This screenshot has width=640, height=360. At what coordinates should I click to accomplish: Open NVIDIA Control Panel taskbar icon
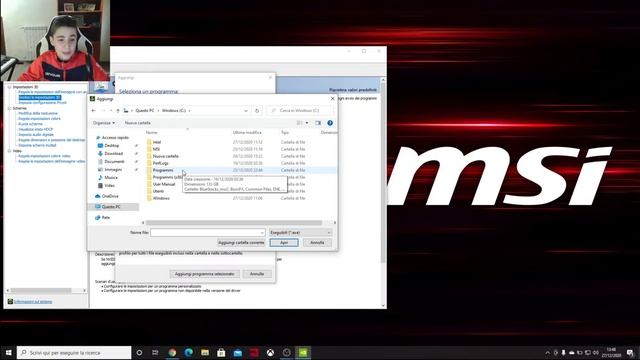click(x=303, y=352)
